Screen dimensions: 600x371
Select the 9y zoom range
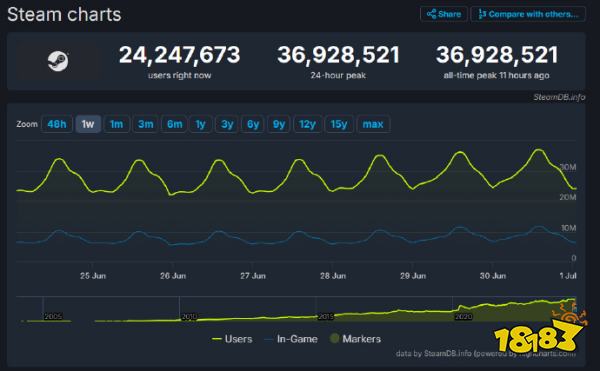[x=279, y=124]
